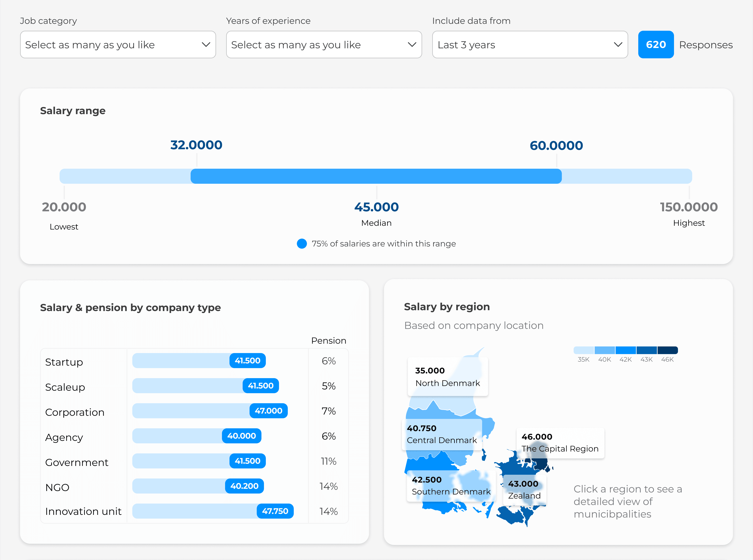The width and height of the screenshot is (753, 560).
Task: Click the blue legend dot for 75% range
Action: click(x=302, y=244)
